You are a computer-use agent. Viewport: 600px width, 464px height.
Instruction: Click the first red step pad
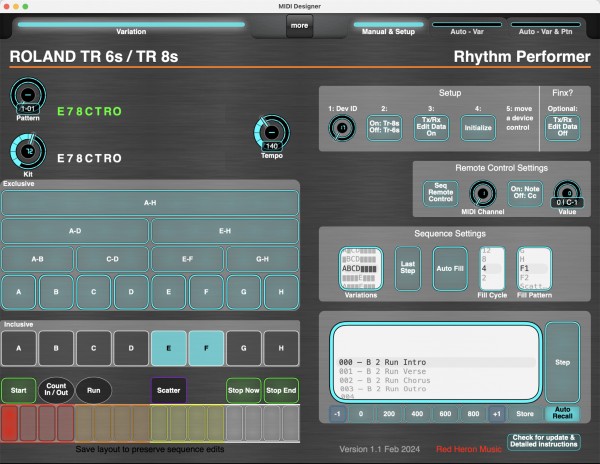[10, 423]
